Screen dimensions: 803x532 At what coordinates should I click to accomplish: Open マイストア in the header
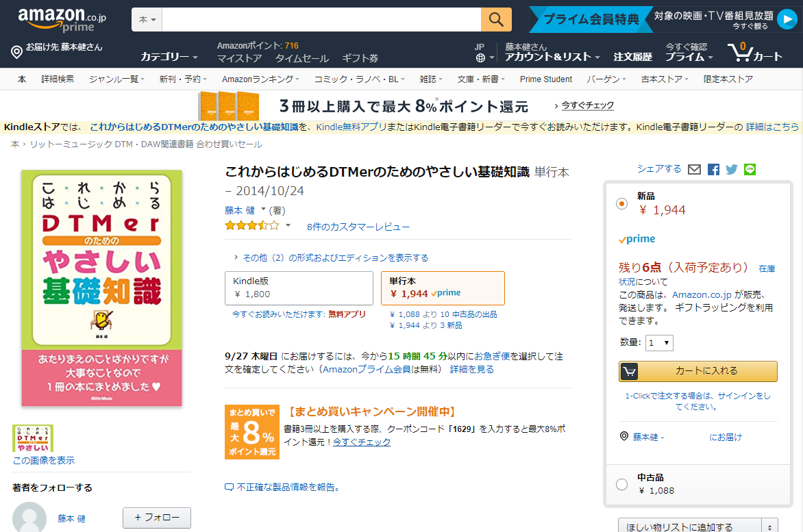click(240, 58)
